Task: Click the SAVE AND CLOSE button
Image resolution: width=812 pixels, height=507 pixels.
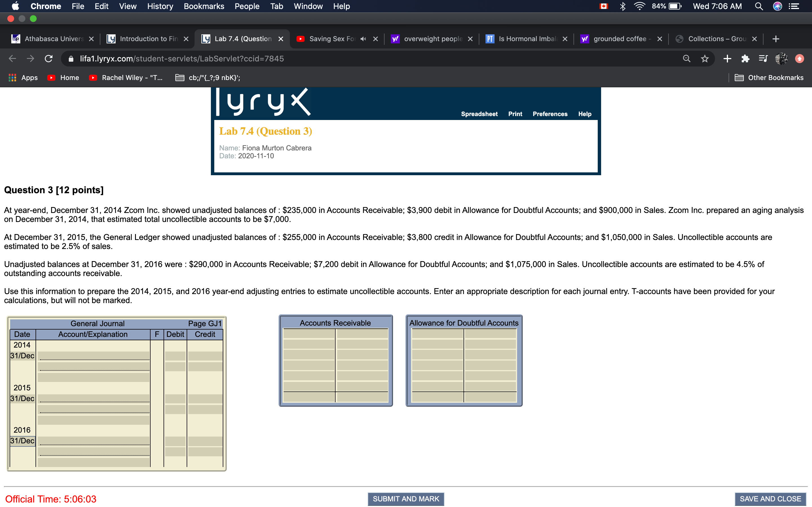Action: click(x=770, y=499)
